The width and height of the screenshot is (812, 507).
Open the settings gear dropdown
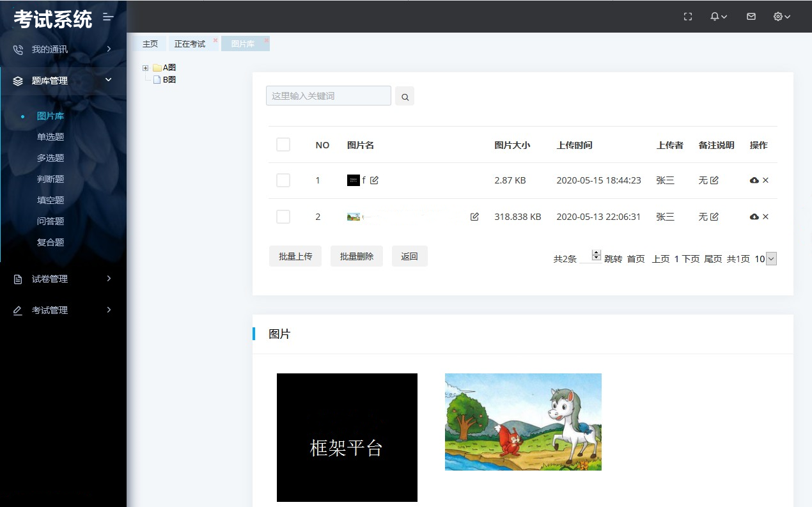coord(781,17)
